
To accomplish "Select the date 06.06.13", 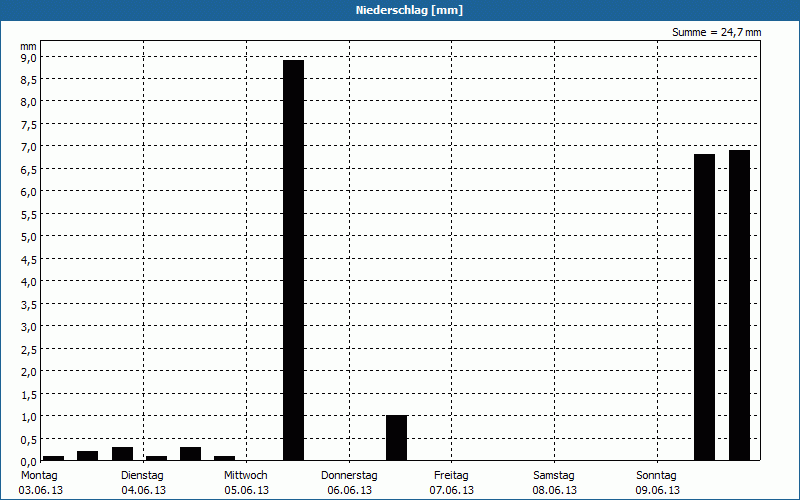I will (349, 490).
